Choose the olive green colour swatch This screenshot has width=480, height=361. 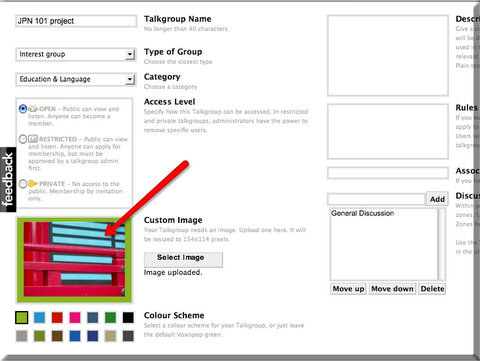coord(39,336)
